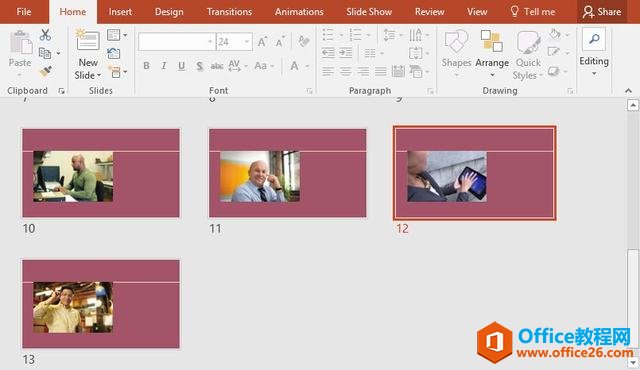Click the Cut scissors icon
This screenshot has width=640, height=370.
[x=45, y=35]
